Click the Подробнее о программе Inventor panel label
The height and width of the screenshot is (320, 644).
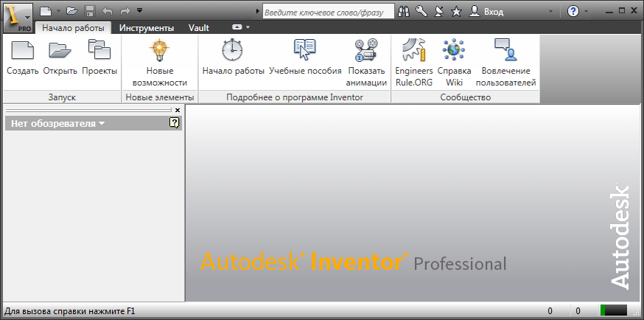tap(295, 97)
